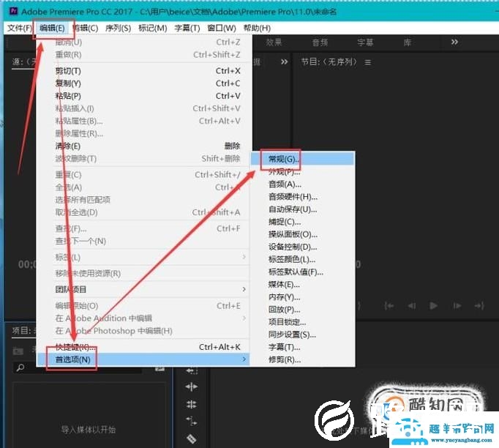Open the 文件(F) menu
The height and width of the screenshot is (448, 499).
[x=20, y=28]
